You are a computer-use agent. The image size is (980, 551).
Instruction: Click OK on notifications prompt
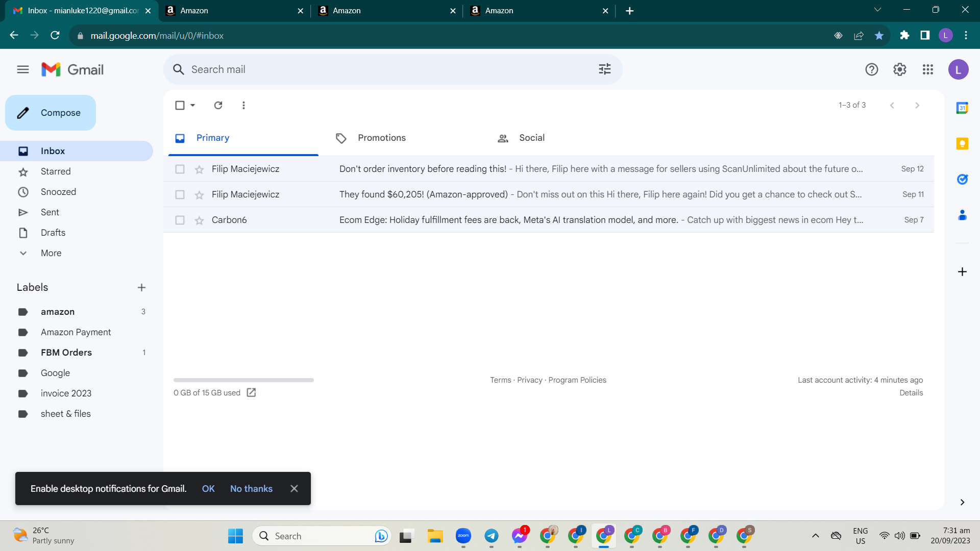[x=208, y=489]
